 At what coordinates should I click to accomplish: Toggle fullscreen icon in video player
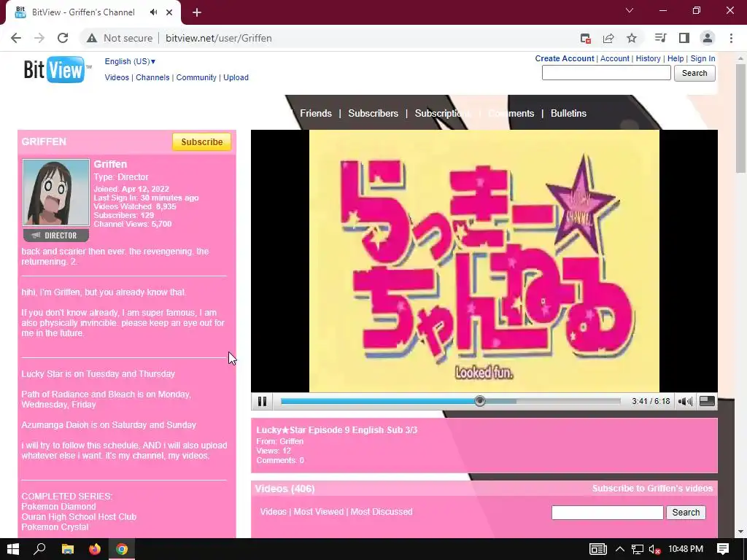[x=707, y=402]
